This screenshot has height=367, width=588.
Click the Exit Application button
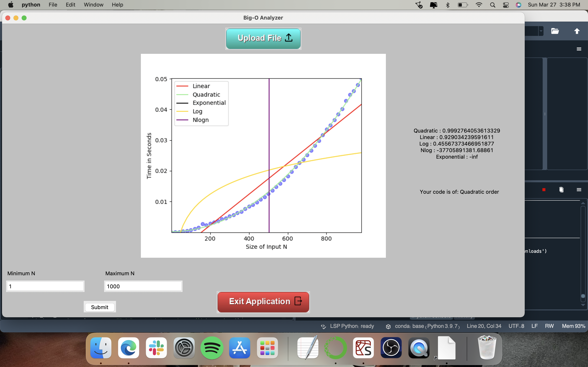[x=263, y=302]
